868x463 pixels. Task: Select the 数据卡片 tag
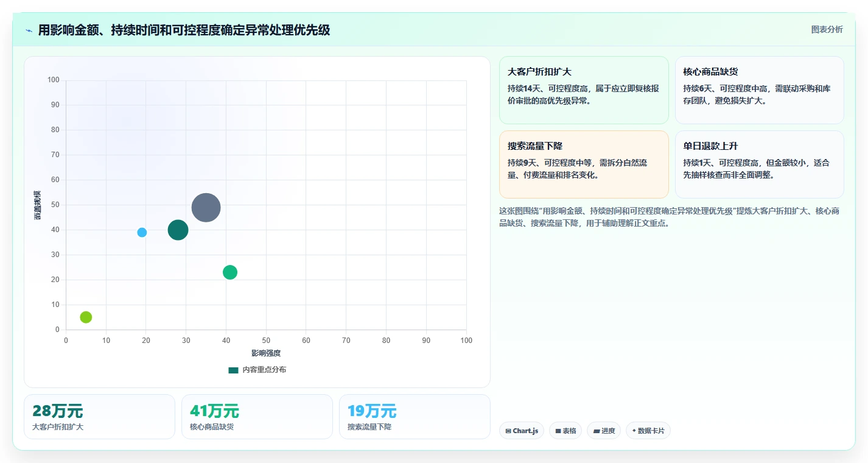pos(648,431)
